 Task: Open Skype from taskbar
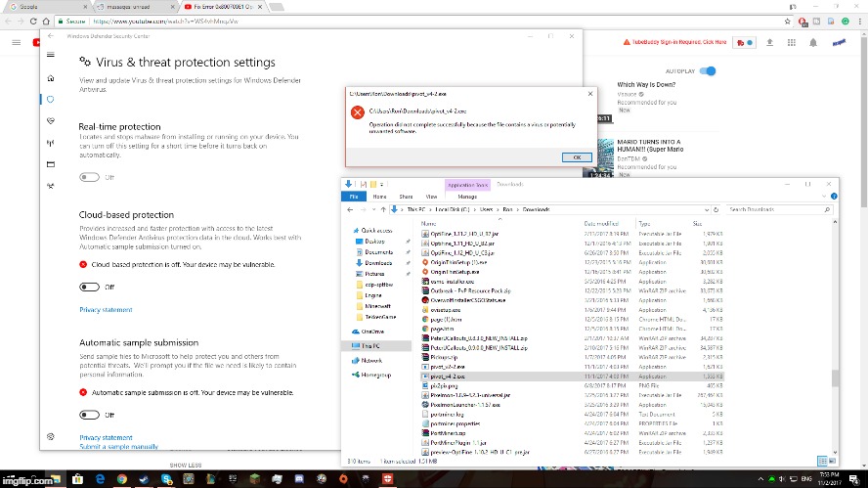(x=166, y=478)
